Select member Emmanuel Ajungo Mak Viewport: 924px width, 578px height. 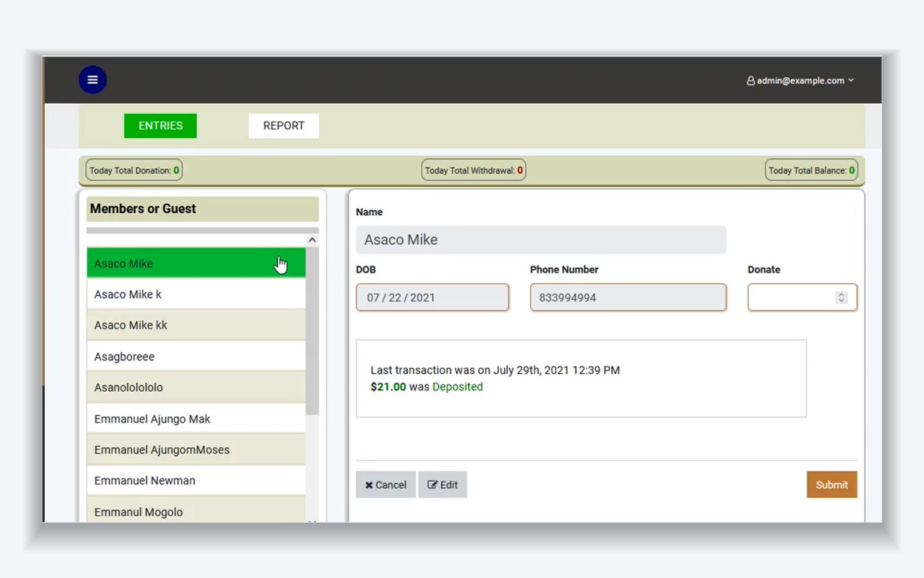[196, 419]
